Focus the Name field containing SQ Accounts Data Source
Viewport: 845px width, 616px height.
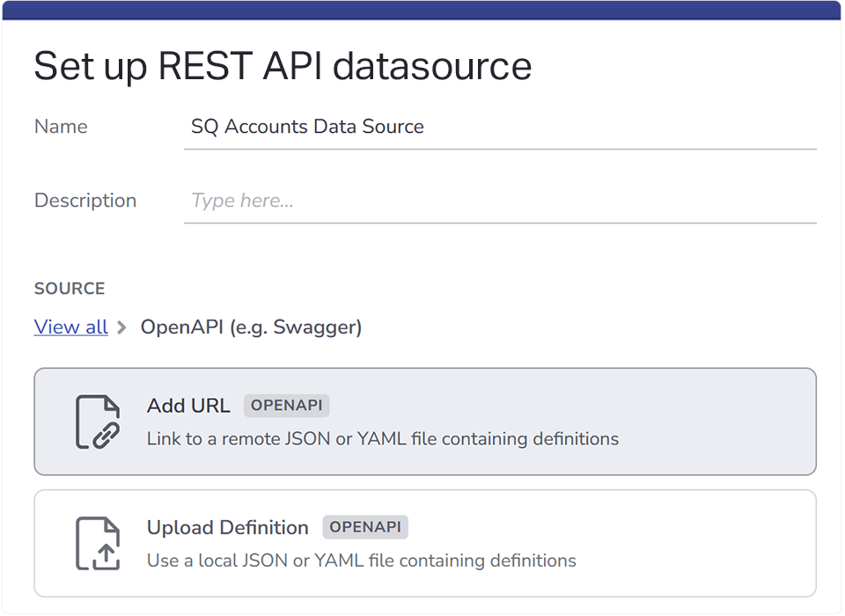pyautogui.click(x=500, y=128)
